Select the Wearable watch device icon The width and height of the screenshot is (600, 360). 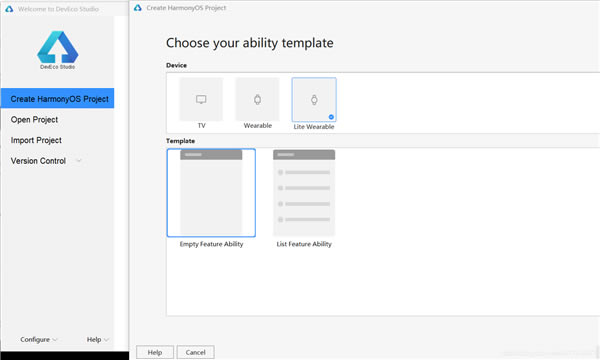click(x=258, y=99)
